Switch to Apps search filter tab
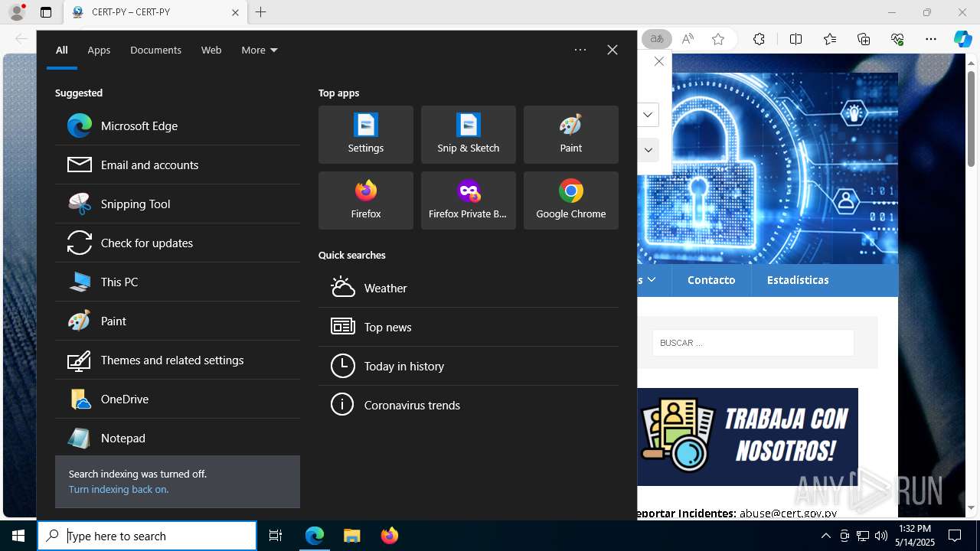980x551 pixels. pyautogui.click(x=99, y=50)
